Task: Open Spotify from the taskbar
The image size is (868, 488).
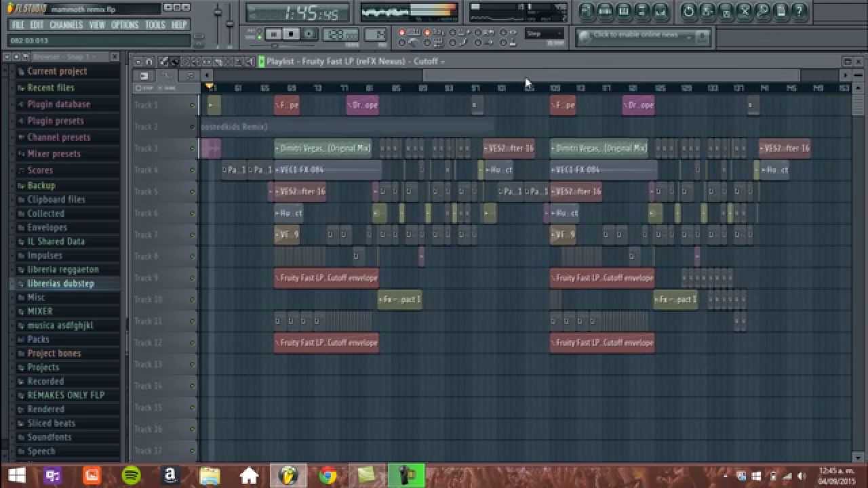Action: (x=131, y=476)
